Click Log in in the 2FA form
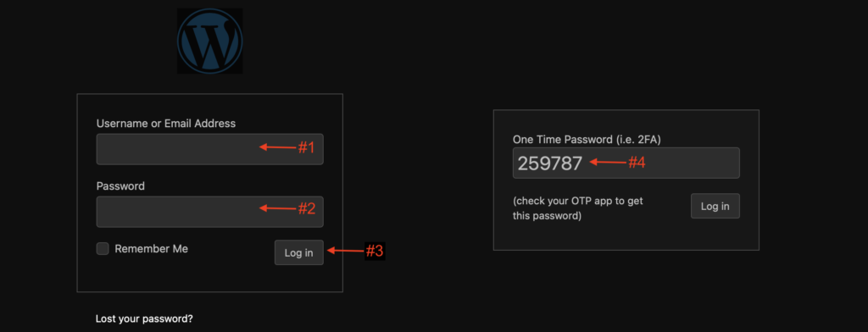 pyautogui.click(x=715, y=206)
